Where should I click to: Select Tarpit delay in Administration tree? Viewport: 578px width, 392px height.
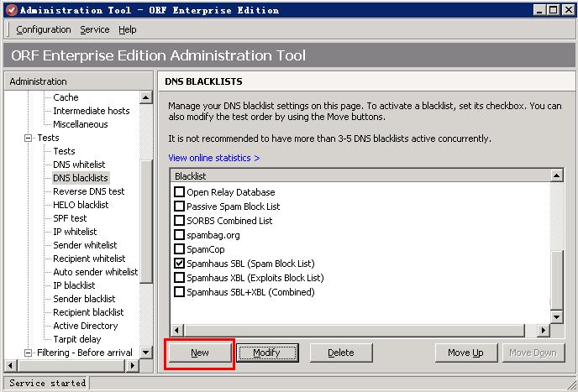tap(76, 339)
